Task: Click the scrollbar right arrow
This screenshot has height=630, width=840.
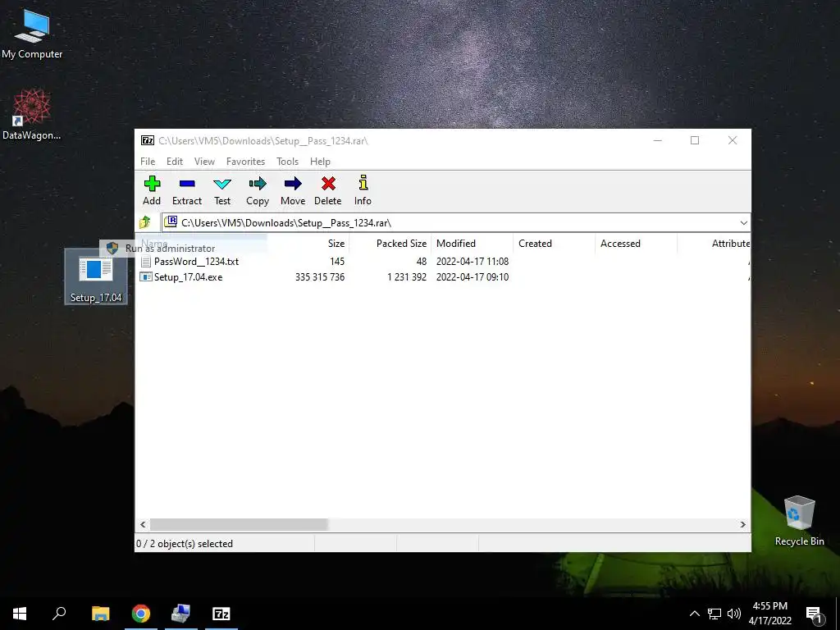Action: 743,524
